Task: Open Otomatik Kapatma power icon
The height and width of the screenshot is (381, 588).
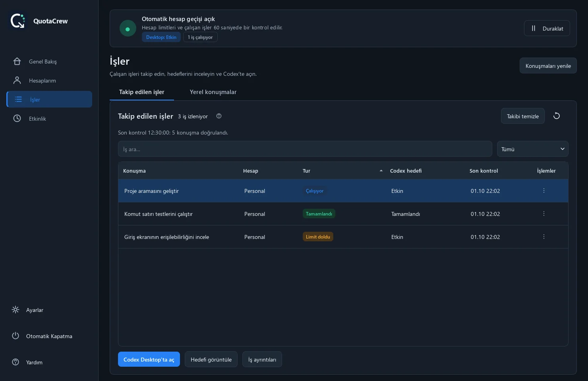Action: point(15,336)
